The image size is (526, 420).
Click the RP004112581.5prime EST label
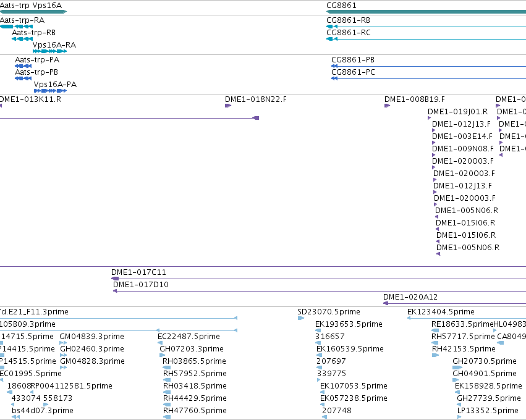click(72, 386)
